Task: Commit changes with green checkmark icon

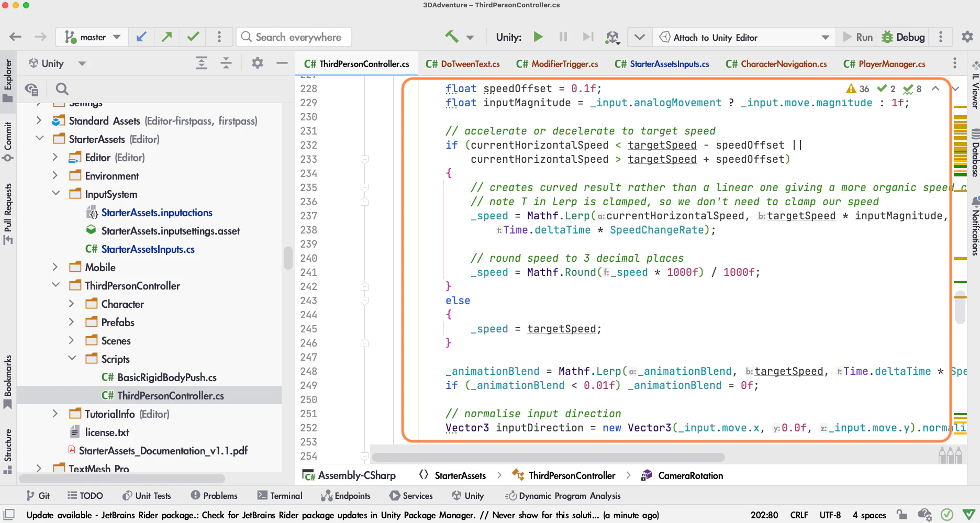Action: click(x=193, y=37)
